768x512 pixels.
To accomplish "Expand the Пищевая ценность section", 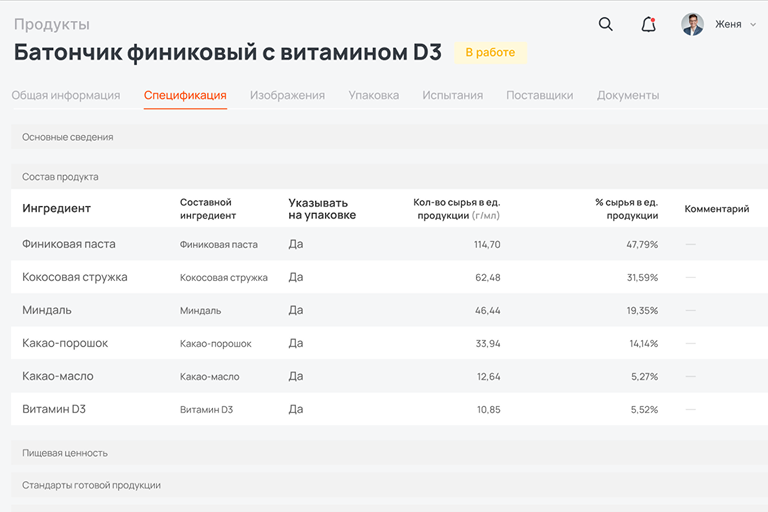I will (65, 453).
